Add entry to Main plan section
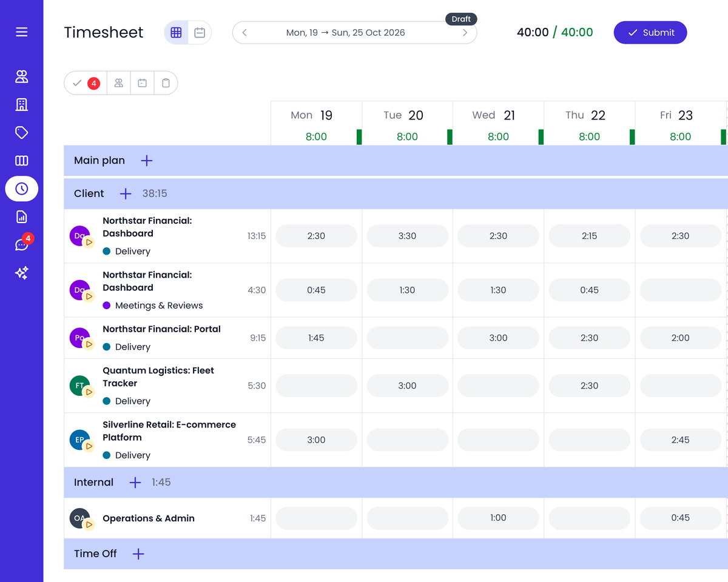This screenshot has width=728, height=582. [147, 161]
